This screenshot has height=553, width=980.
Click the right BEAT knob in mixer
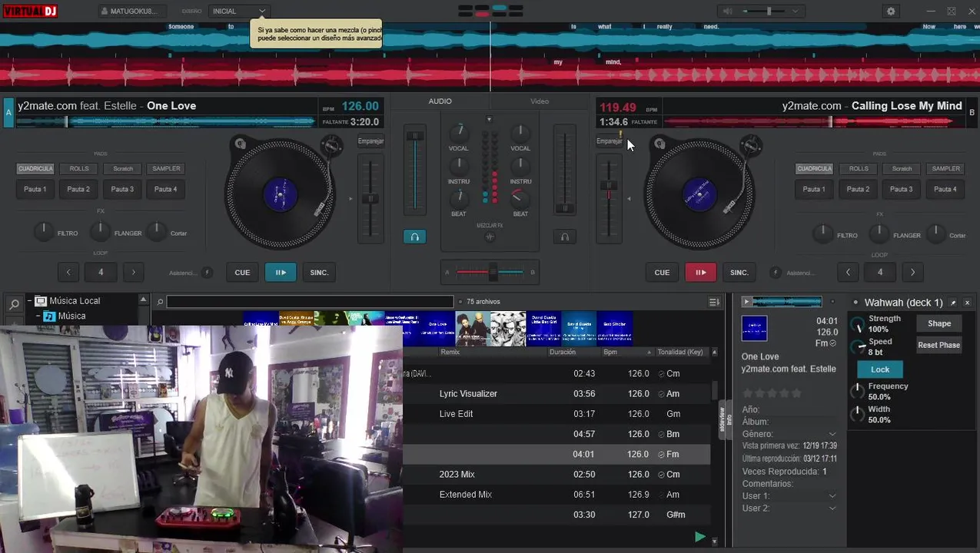[520, 198]
